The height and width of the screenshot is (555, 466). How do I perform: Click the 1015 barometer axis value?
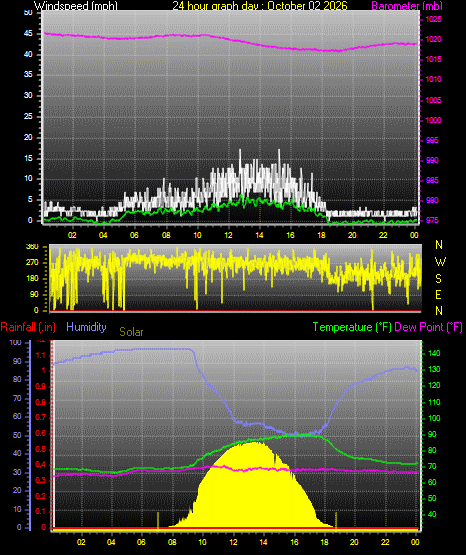(433, 59)
